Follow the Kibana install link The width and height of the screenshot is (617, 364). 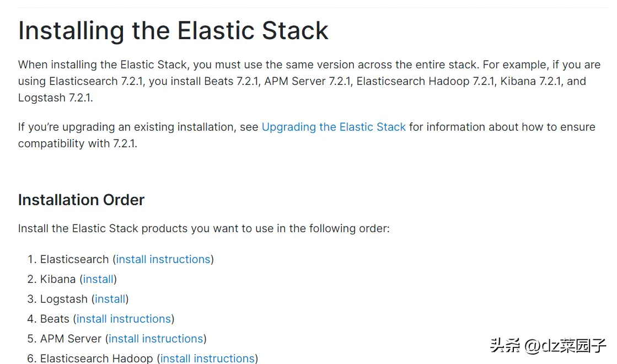98,279
